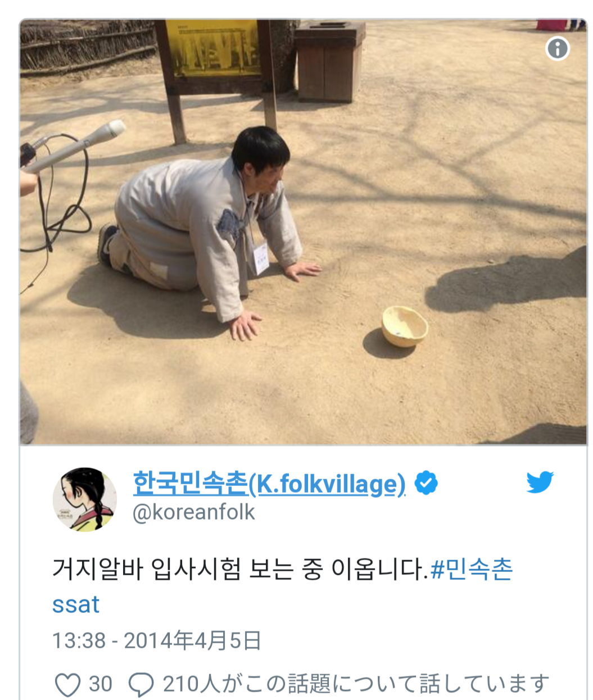Open the embedded tweet photo
The width and height of the screenshot is (593, 700).
pos(303,232)
